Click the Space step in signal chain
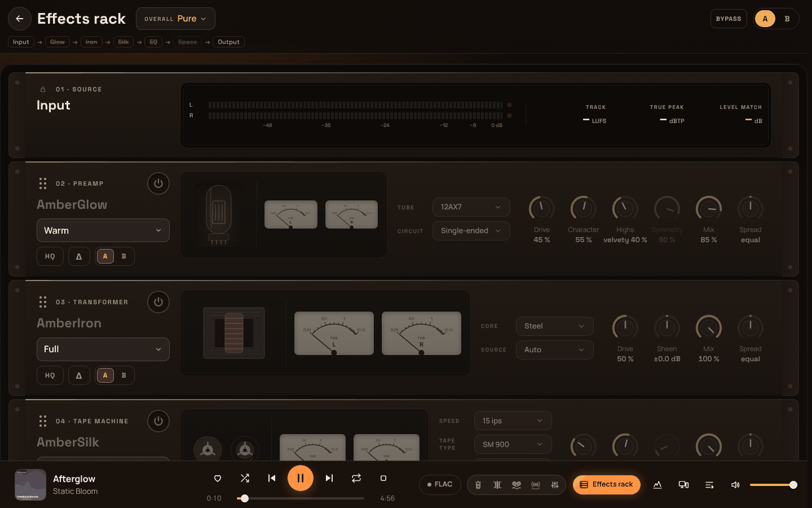The height and width of the screenshot is (508, 812). point(188,42)
